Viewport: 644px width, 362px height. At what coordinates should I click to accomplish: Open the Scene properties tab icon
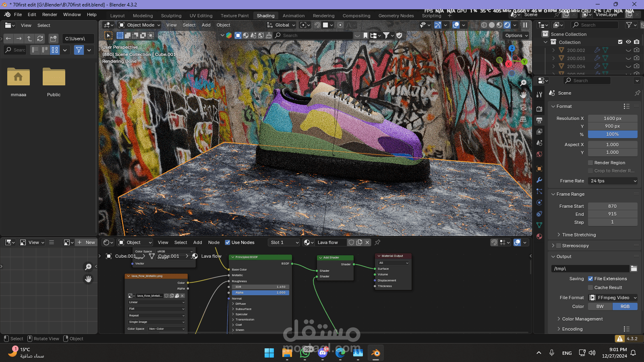point(539,143)
